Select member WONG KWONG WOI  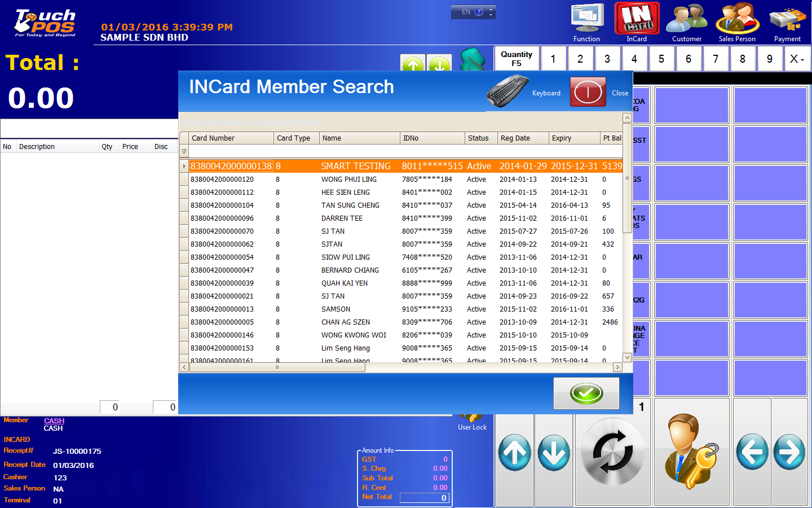click(354, 335)
